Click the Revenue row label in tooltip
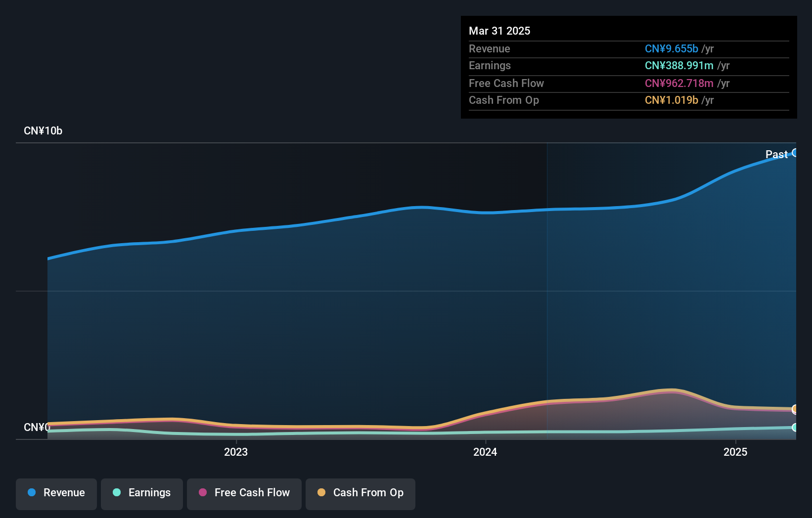Screen dimensions: 812x518 (490, 48)
